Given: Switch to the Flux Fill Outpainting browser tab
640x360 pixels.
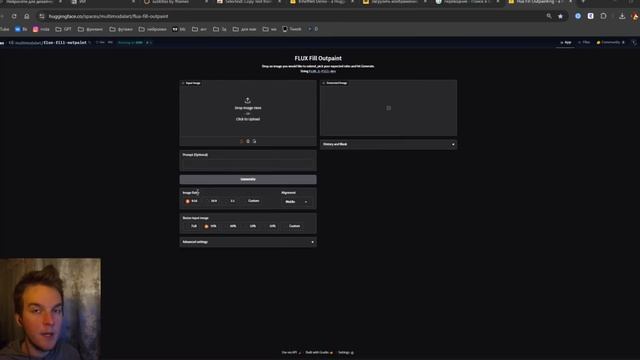Looking at the screenshot, I should click(x=539, y=2).
